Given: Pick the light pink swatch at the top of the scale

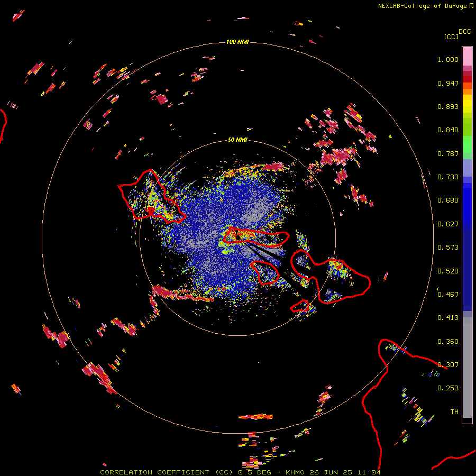Looking at the screenshot, I should coord(467,56).
